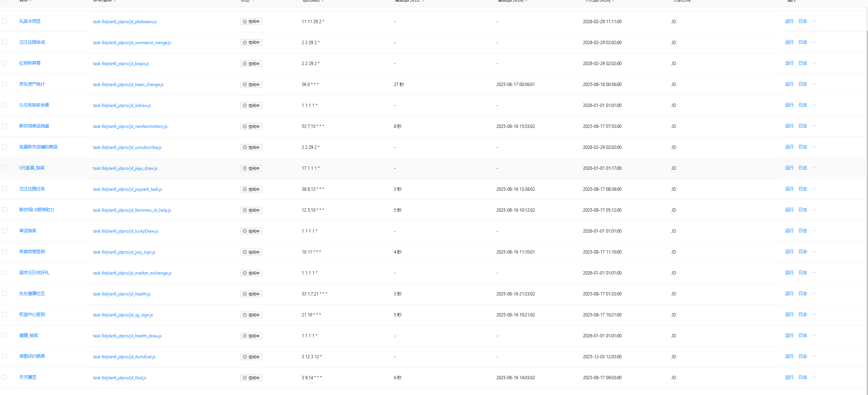
Task: Tick the checkbox beside 0元家具_抽奖
Action: [x=5, y=168]
